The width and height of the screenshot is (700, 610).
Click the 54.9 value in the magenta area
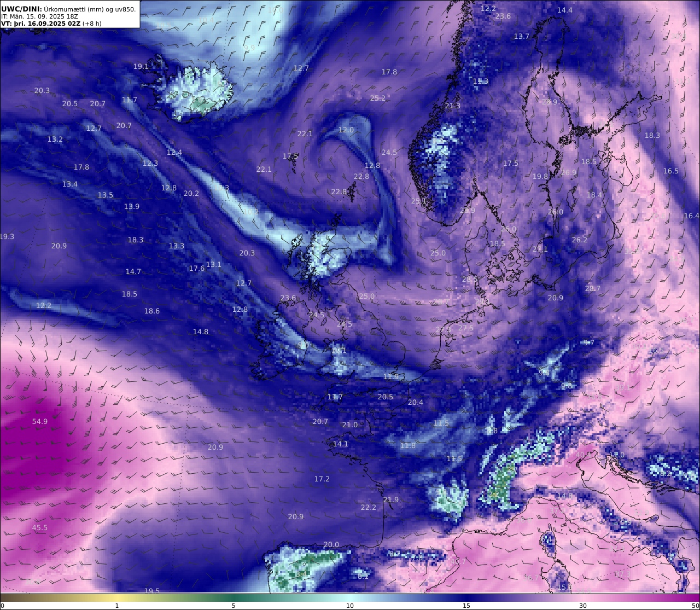coord(40,421)
